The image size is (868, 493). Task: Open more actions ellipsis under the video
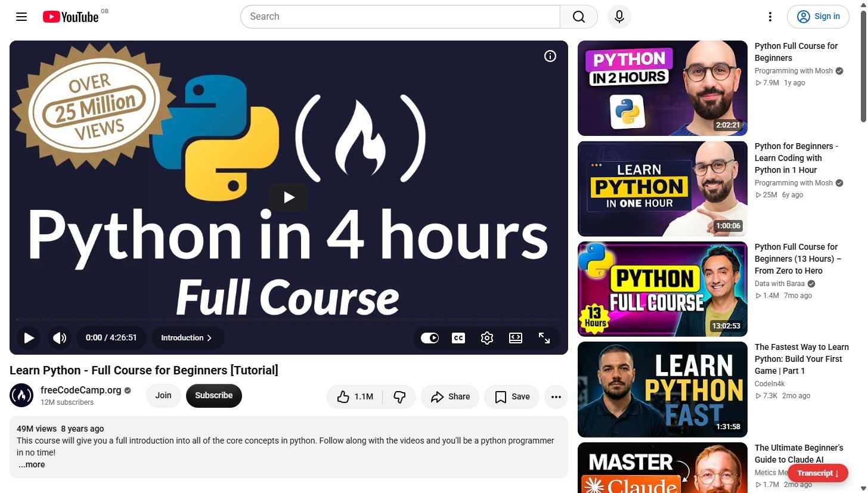[556, 396]
